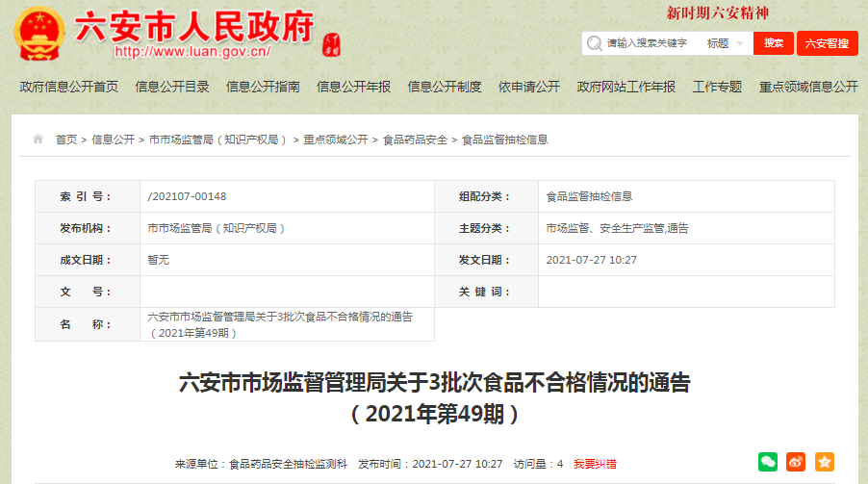Viewport: 868px width, 484px height.
Task: Open 信息公开年报 menu item
Action: point(354,87)
